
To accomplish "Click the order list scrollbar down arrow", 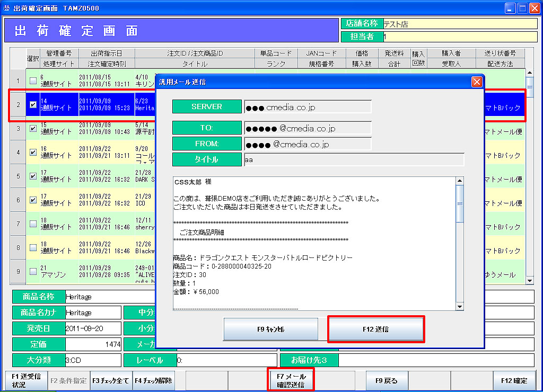I will pos(529,280).
